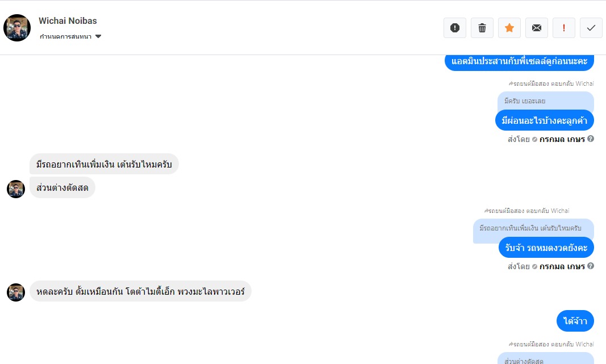Click avatar beside หดละครับ message
This screenshot has height=364, width=606.
[16, 292]
